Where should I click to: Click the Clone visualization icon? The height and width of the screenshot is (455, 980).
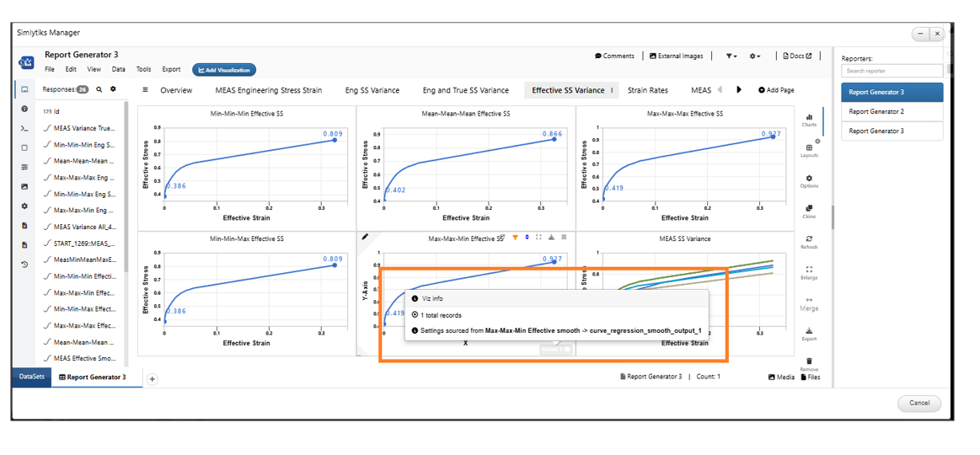pos(809,211)
